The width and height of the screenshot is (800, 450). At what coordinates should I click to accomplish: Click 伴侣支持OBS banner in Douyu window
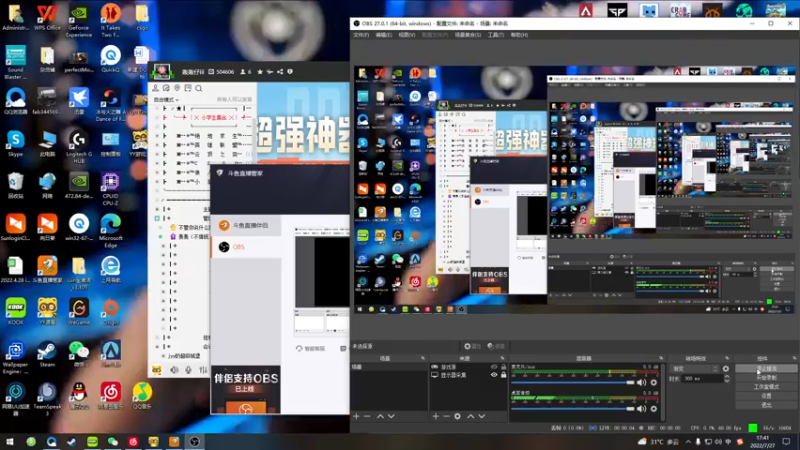(245, 389)
